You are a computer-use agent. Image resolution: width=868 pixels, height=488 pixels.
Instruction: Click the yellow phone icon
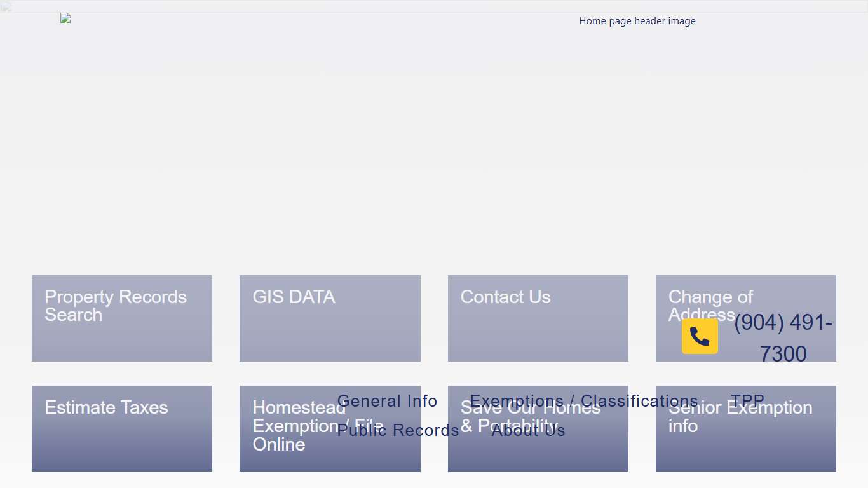point(700,336)
